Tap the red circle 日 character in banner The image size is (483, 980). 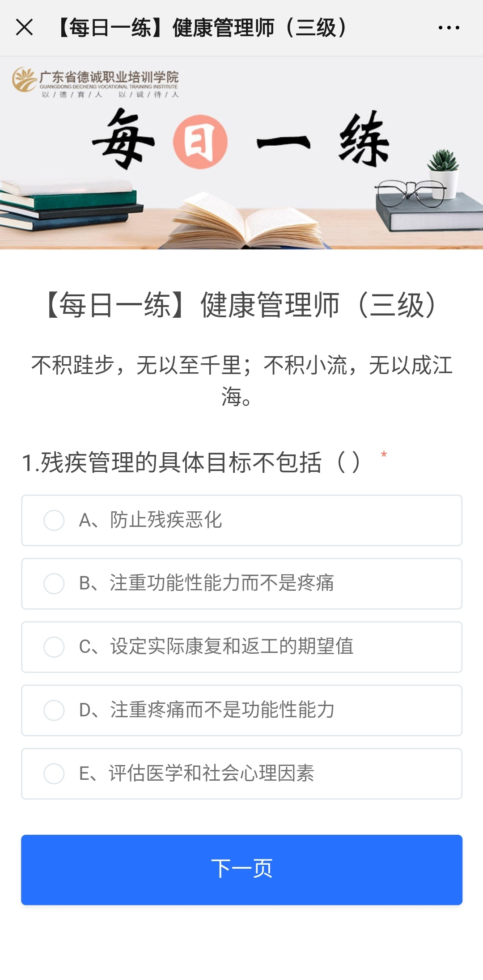[200, 142]
